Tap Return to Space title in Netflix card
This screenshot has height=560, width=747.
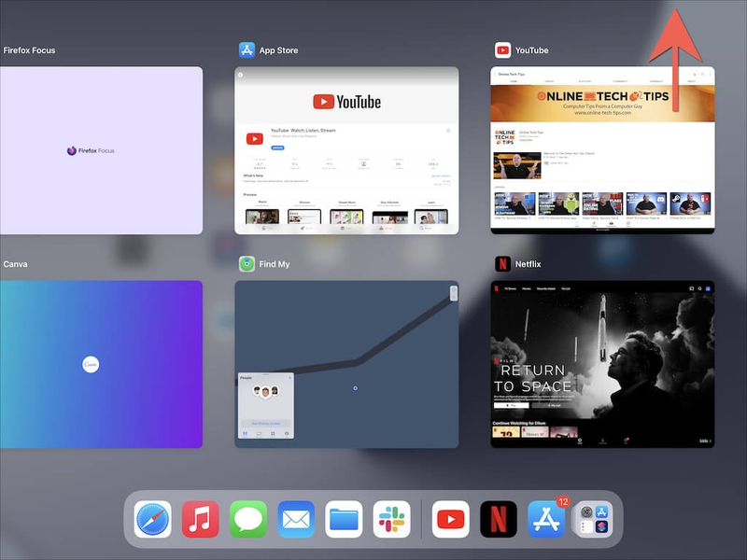pyautogui.click(x=533, y=379)
